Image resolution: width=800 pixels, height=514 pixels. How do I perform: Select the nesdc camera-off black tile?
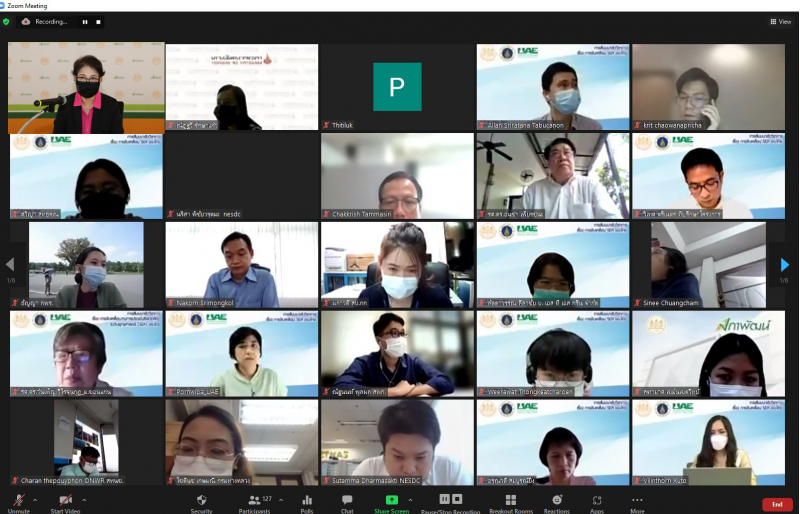[242, 176]
